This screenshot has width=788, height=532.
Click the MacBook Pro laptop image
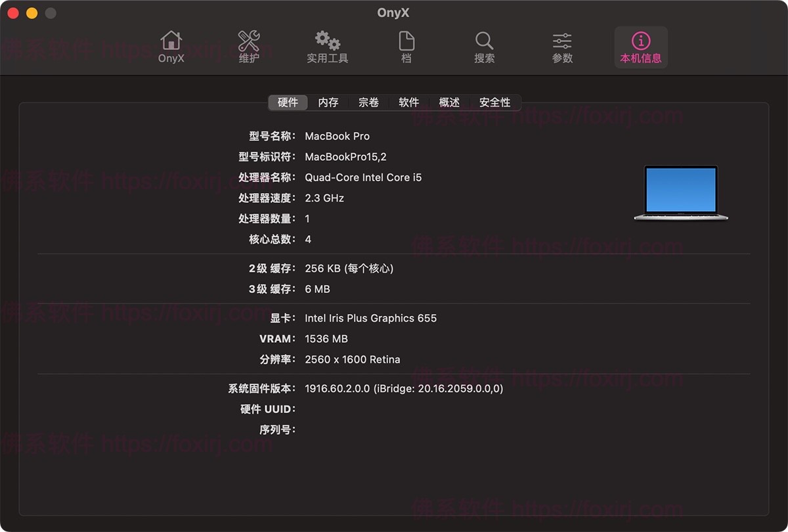(681, 192)
